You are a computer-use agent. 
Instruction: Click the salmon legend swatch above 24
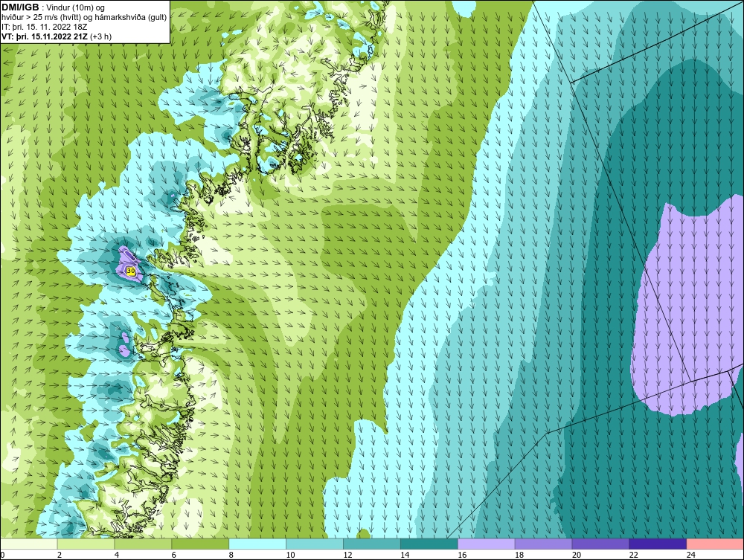click(715, 544)
